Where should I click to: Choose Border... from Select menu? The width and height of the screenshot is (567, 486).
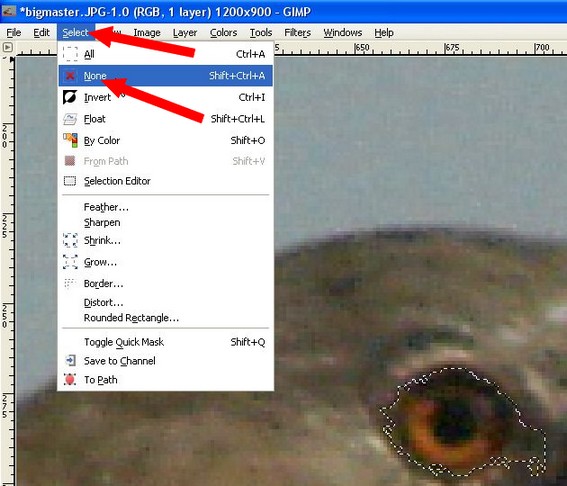coord(166,284)
